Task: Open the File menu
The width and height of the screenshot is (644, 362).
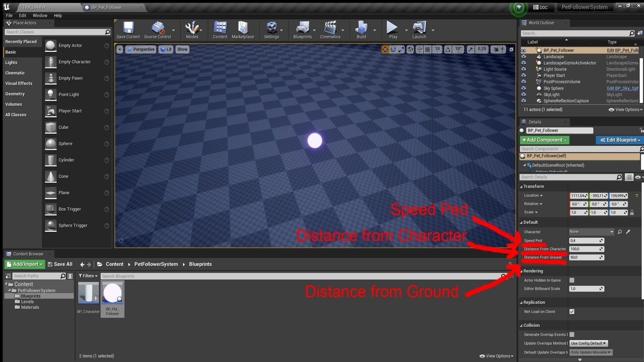Action: pyautogui.click(x=9, y=16)
